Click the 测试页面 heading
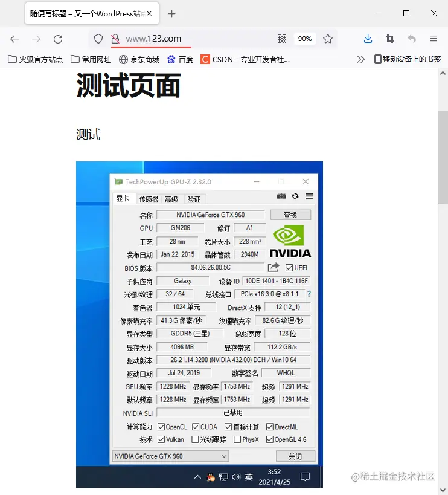Screen dimensions: 448x495 tap(129, 86)
